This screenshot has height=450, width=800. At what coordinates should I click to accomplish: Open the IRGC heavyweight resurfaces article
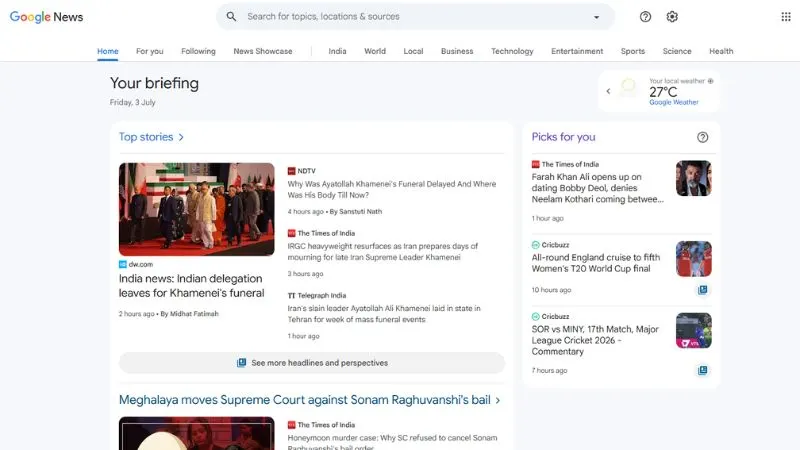[x=383, y=252]
